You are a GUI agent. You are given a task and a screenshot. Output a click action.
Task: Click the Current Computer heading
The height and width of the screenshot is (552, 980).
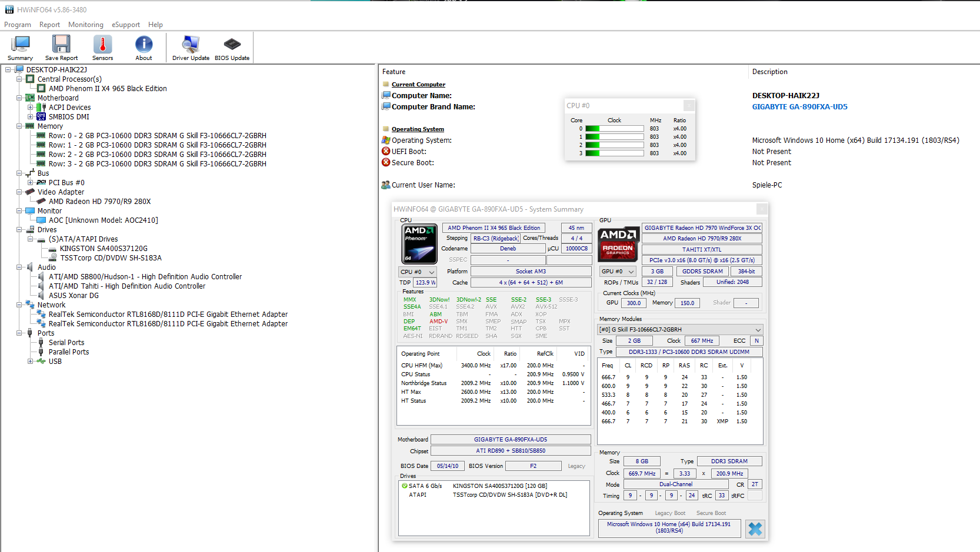[x=418, y=85]
